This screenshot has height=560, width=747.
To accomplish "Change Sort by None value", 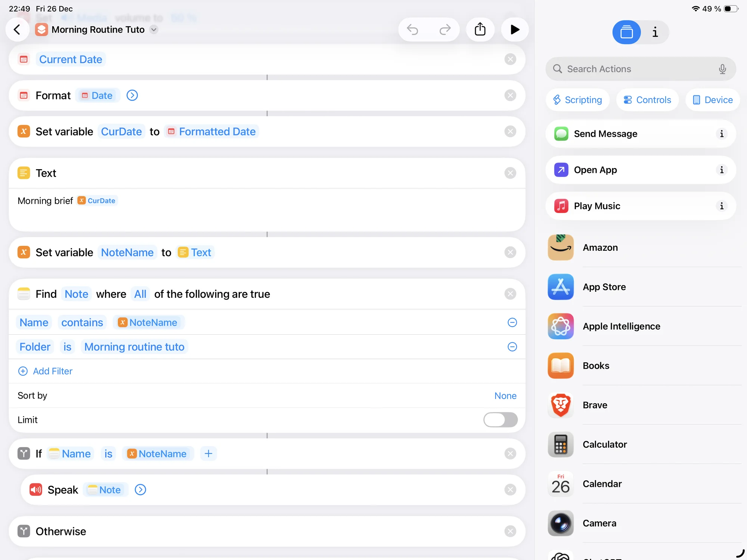I will [505, 396].
